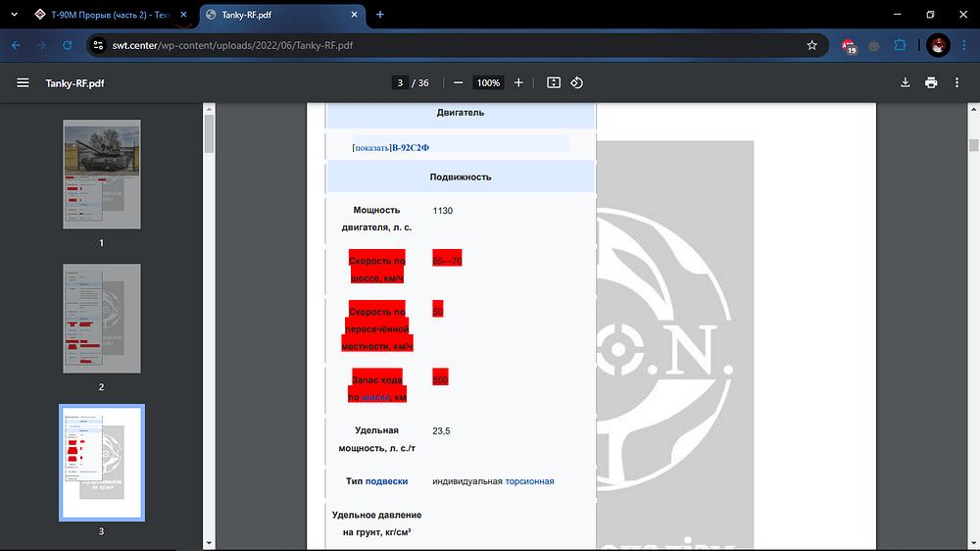Click the показать link
This screenshot has height=551, width=980.
coord(371,148)
